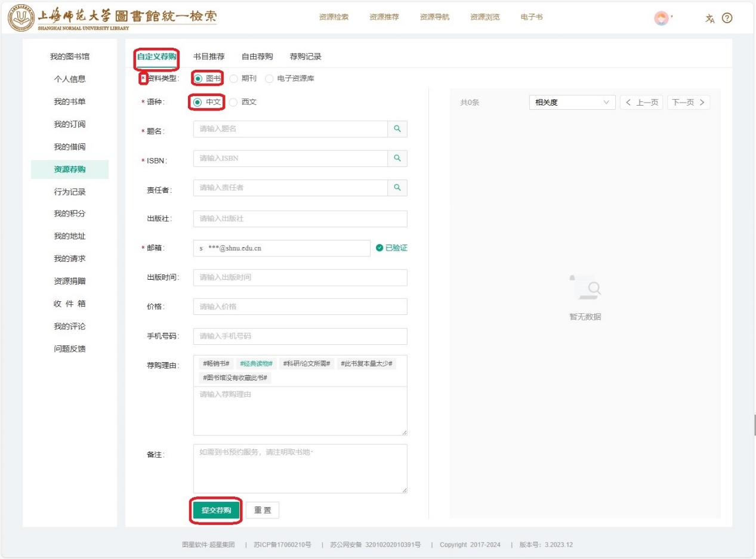
Task: Choose 西文 as the language
Action: pyautogui.click(x=234, y=102)
